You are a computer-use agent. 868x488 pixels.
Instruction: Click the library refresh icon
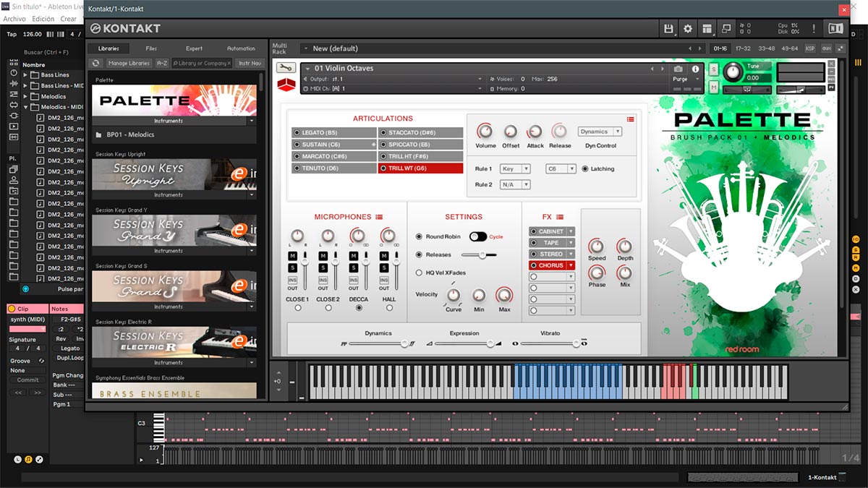[96, 64]
